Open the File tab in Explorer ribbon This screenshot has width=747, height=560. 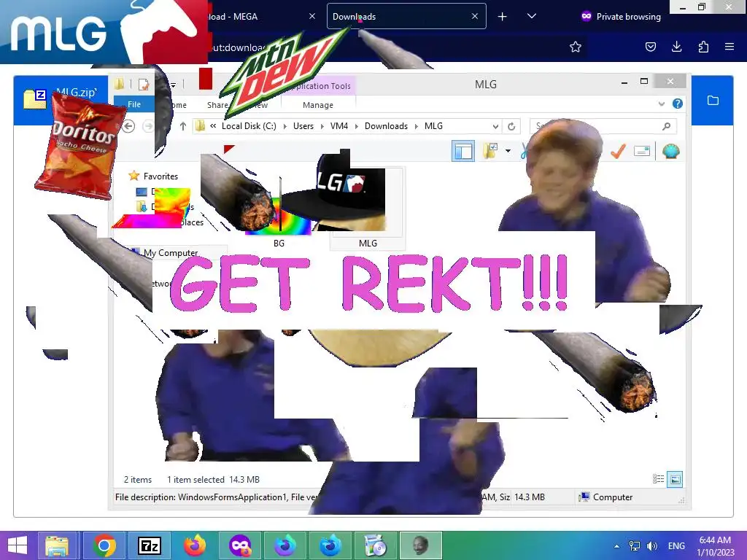[x=134, y=104]
